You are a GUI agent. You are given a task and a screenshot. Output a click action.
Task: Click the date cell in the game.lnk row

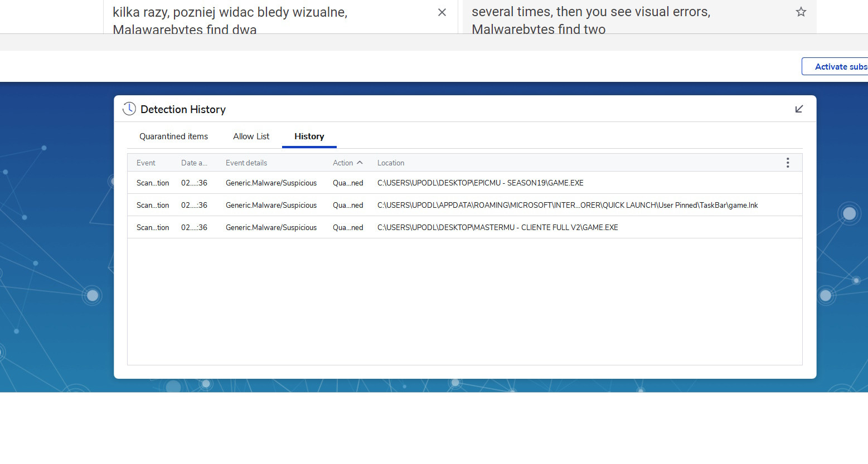194,205
